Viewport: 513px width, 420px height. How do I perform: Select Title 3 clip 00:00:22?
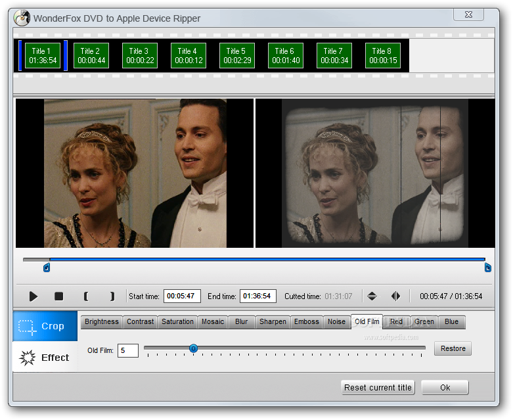pyautogui.click(x=140, y=56)
